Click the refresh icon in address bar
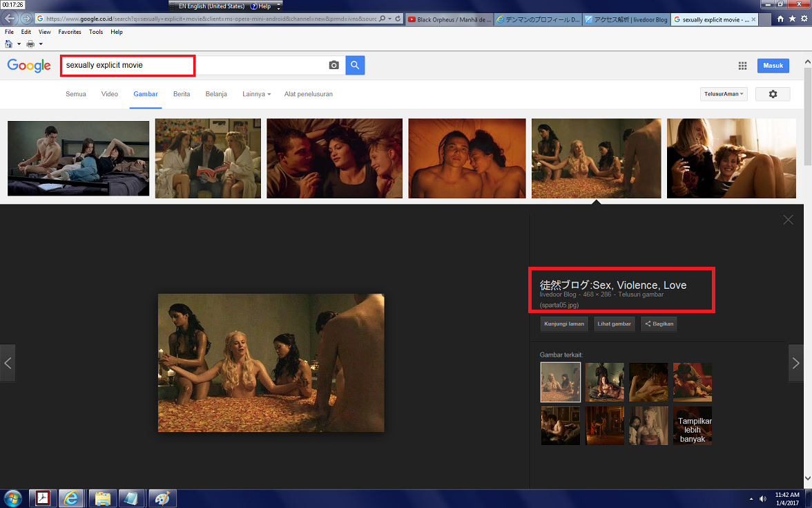 pyautogui.click(x=398, y=19)
